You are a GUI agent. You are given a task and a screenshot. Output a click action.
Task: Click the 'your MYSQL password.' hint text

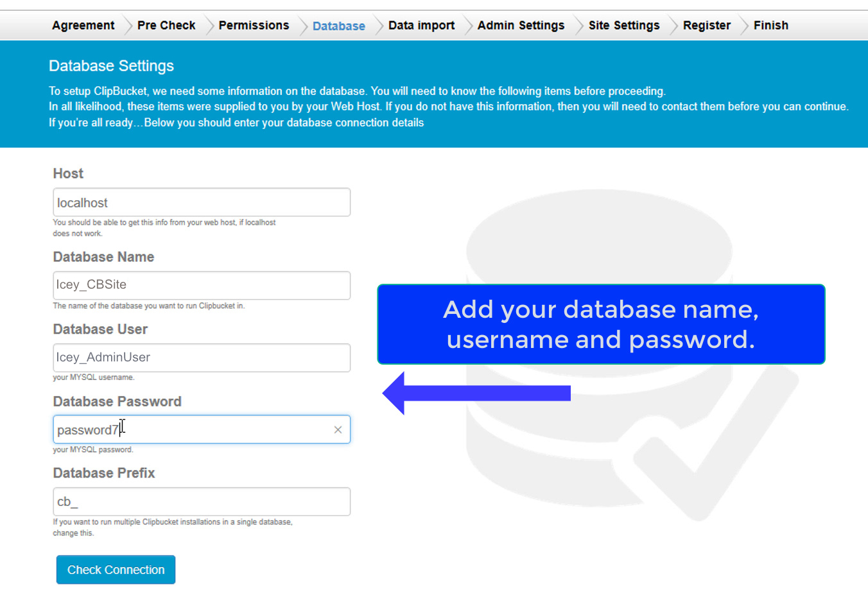[x=93, y=449]
